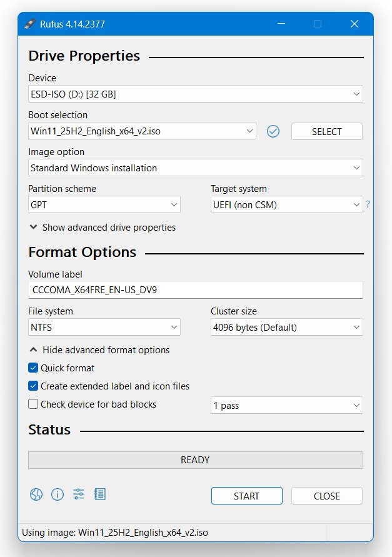This screenshot has height=557, width=392.
Task: Close the Rufus window with X
Action: 354,24
